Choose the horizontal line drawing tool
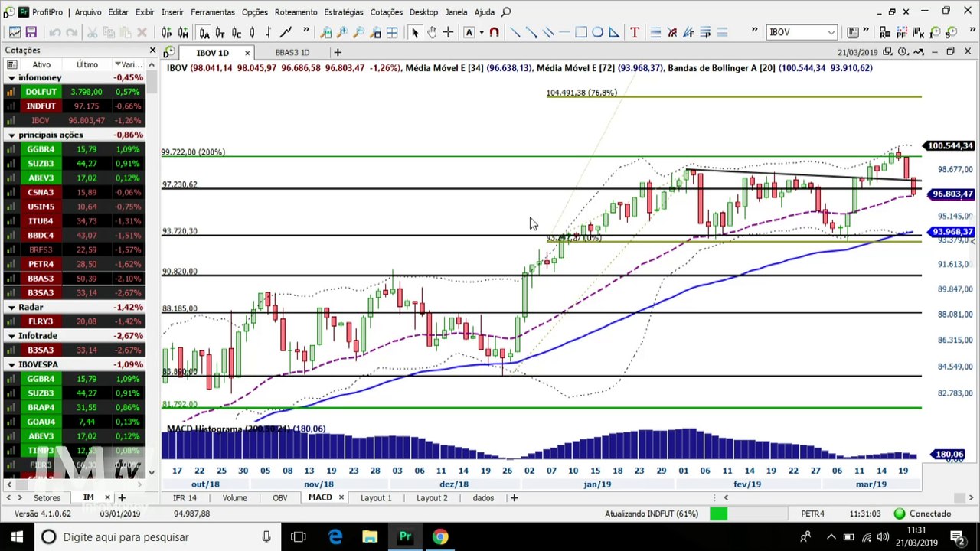980x551 pixels. point(564,32)
